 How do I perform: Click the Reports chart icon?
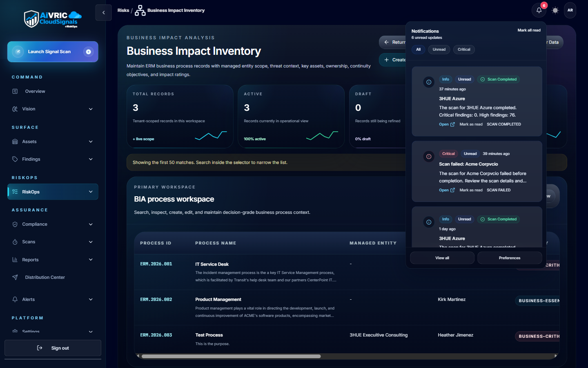[x=15, y=260]
